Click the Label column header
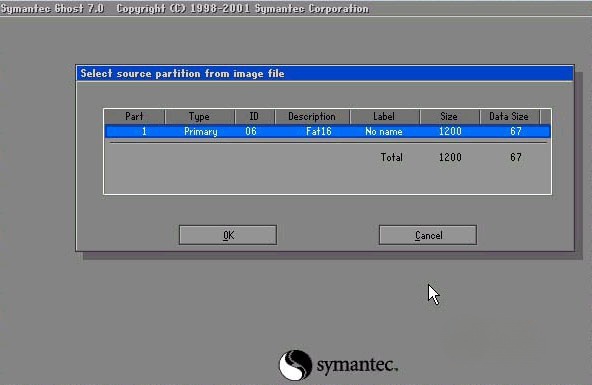The width and height of the screenshot is (592, 385). pyautogui.click(x=384, y=116)
